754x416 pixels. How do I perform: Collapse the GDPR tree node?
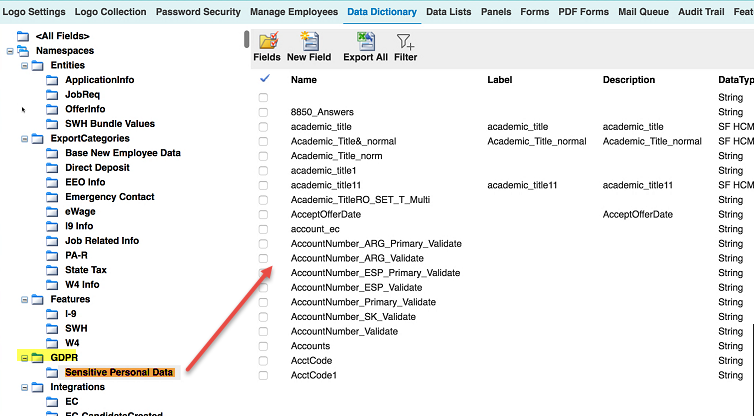[25, 358]
